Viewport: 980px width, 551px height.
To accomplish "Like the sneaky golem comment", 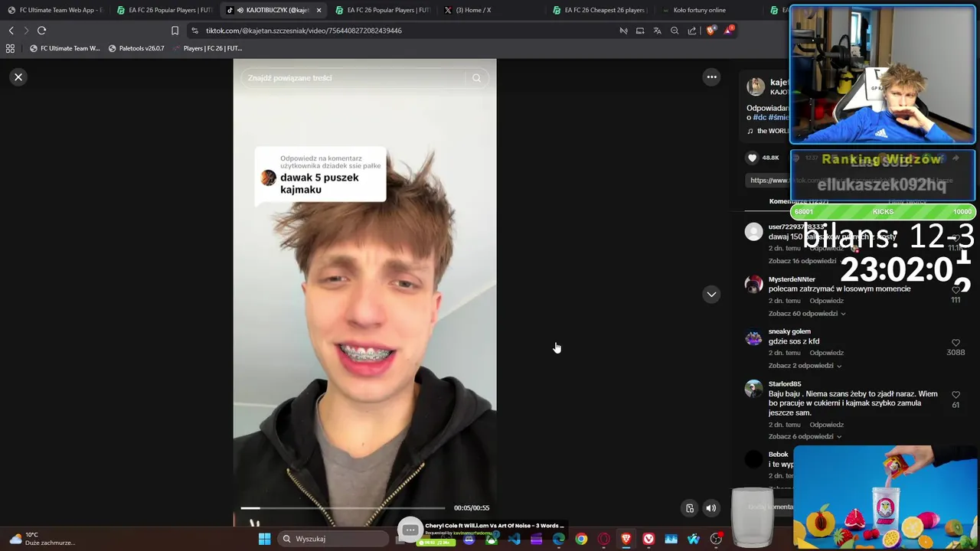I will pyautogui.click(x=955, y=343).
